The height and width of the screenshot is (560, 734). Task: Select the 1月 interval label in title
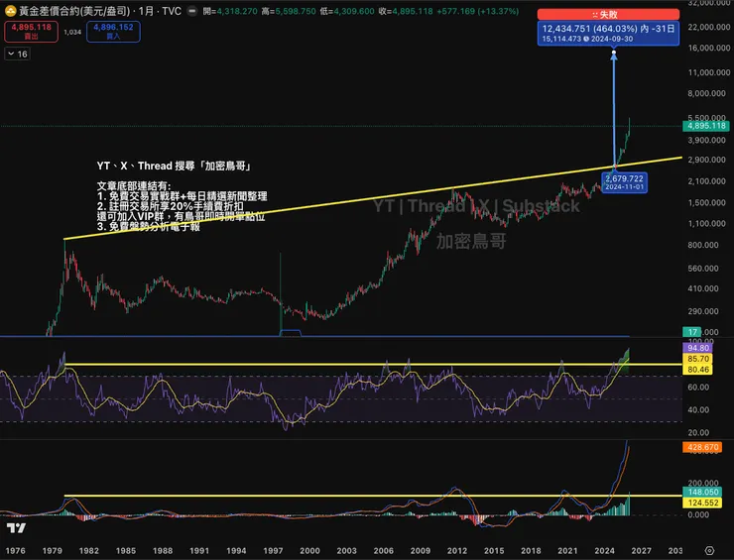tap(146, 11)
